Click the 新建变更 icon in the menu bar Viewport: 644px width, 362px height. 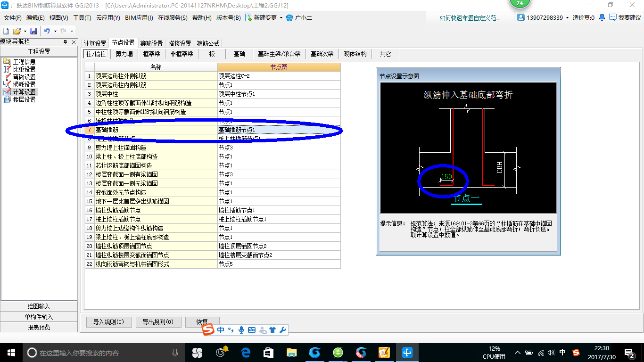click(248, 17)
